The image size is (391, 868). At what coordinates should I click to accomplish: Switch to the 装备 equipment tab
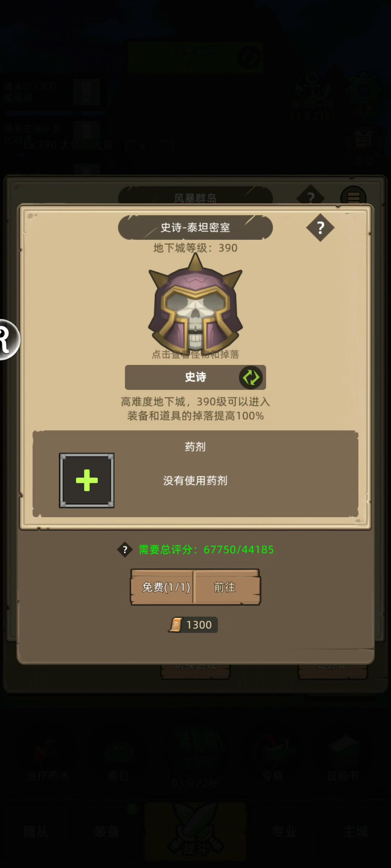[x=106, y=831]
